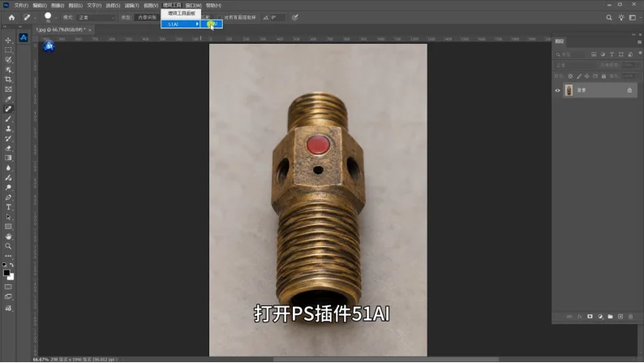This screenshot has width=644, height=363.
Task: Select the Clone Stamp tool
Action: 8,128
